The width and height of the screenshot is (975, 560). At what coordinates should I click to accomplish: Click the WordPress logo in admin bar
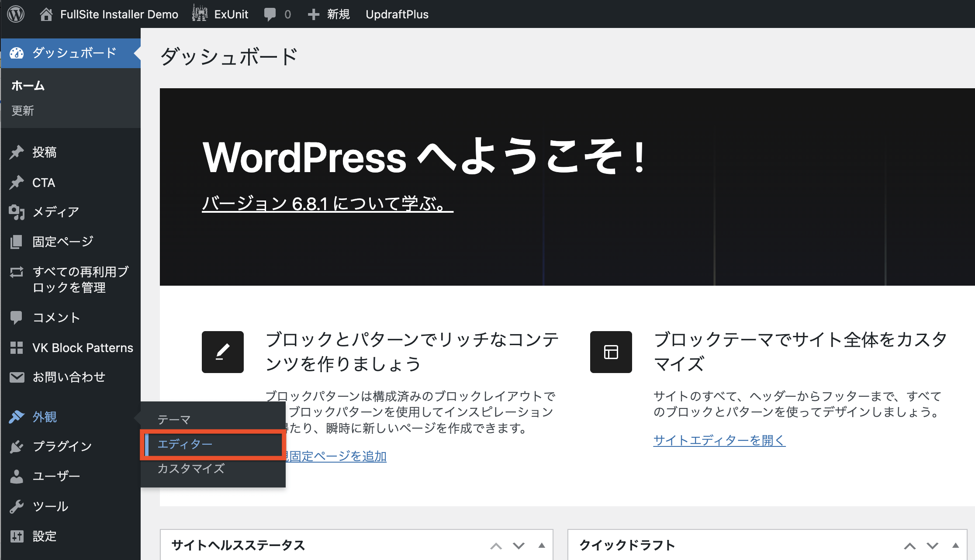coord(16,14)
